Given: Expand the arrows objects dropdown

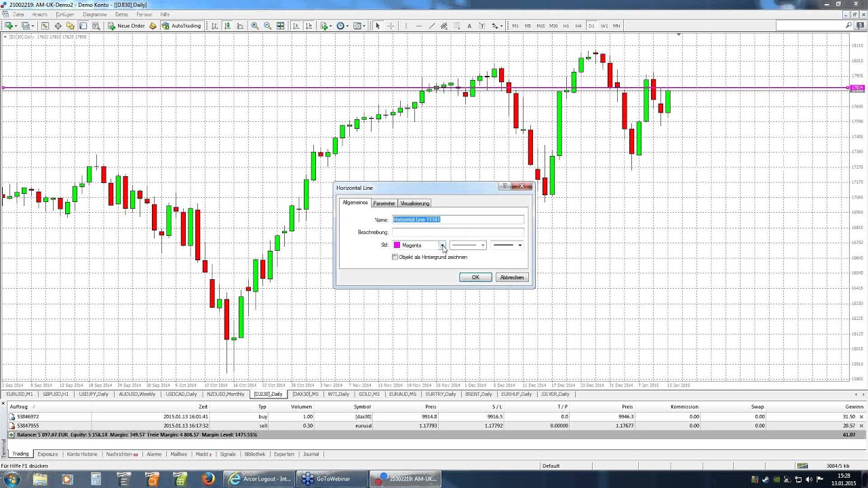Looking at the screenshot, I should 502,26.
